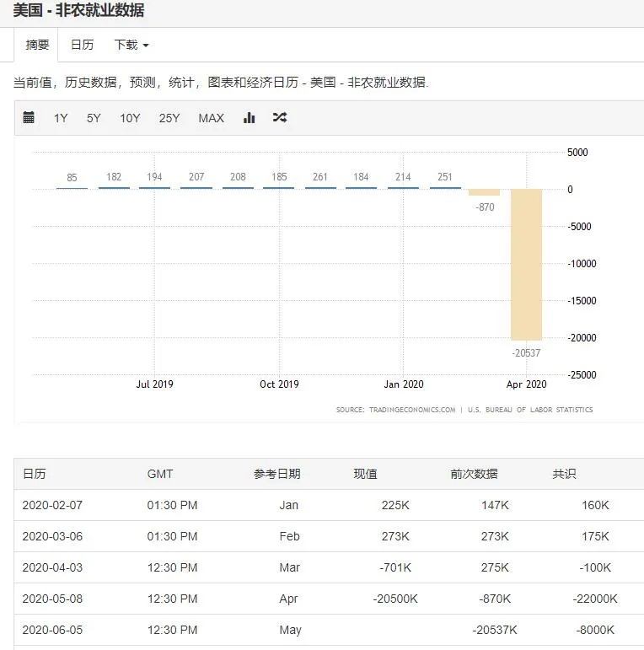The width and height of the screenshot is (644, 650).
Task: Select the 5Y time range
Action: click(x=94, y=118)
